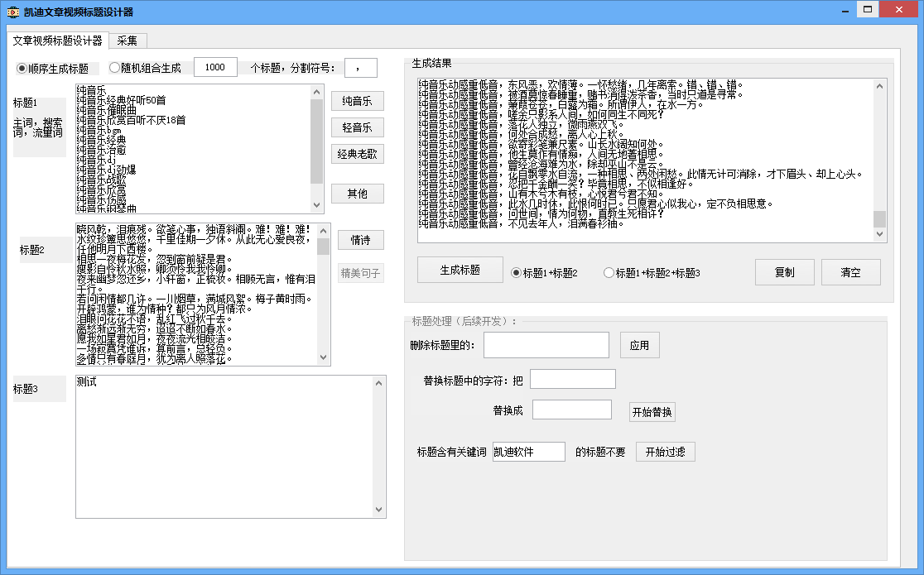Focus the title count field showing 1000
The image size is (924, 575).
tap(215, 67)
